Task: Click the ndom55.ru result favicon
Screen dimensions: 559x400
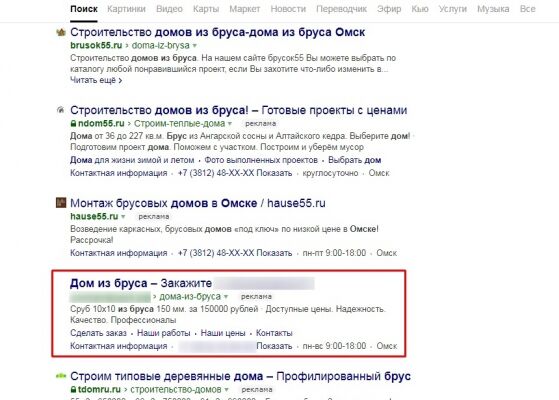Action: 61,110
